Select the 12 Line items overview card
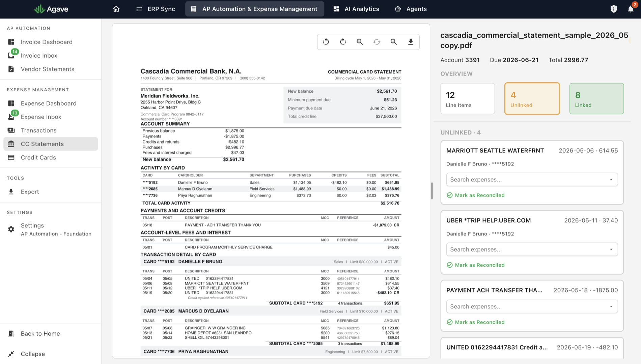Screen dimensions: 641x364 467,98
